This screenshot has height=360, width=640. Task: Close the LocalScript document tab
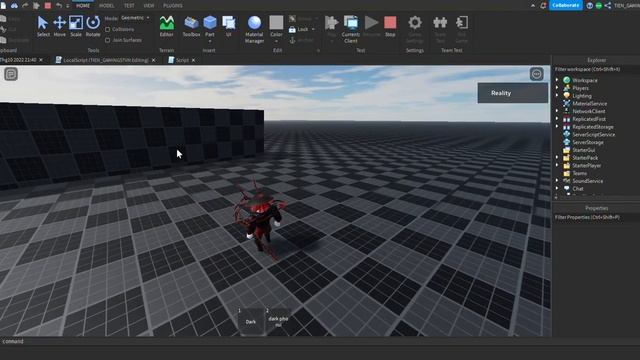(153, 60)
